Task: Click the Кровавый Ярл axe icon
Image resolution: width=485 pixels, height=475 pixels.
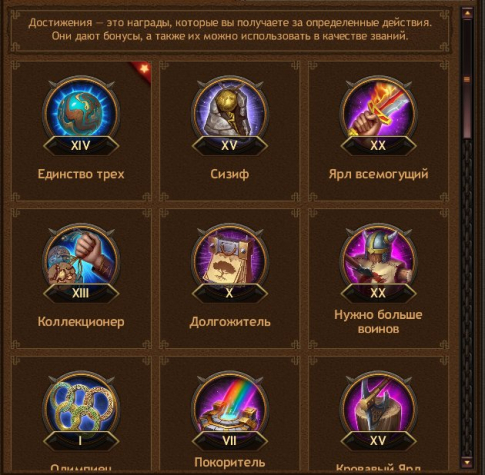Action: click(378, 408)
